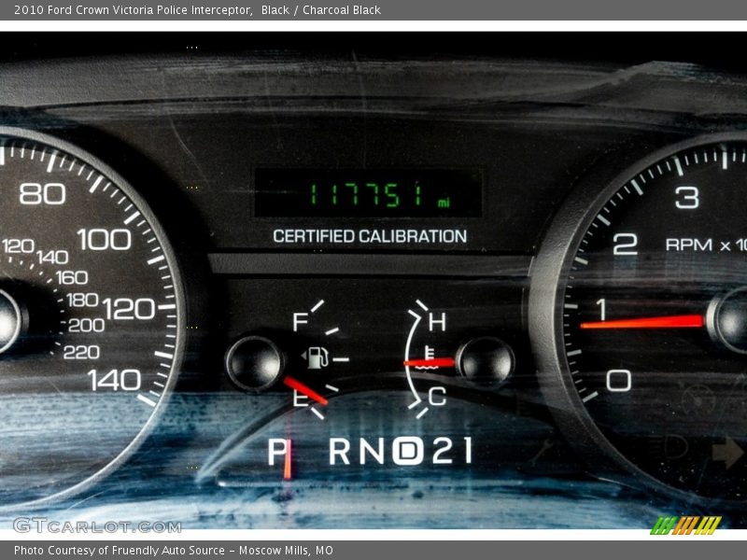Click the outer 140 mph speedometer number

[x=114, y=380]
